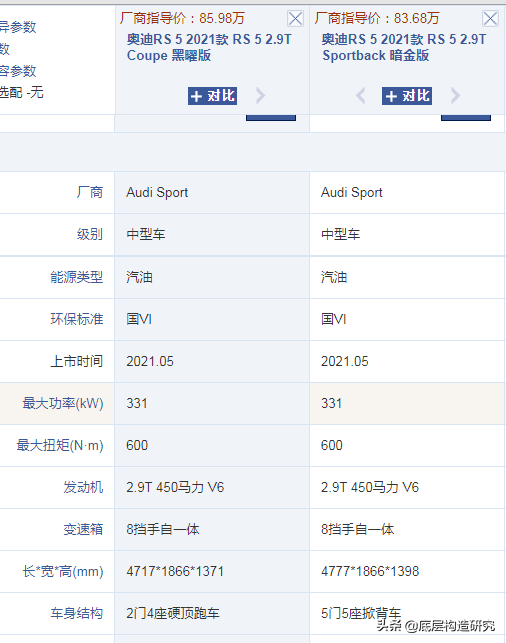The image size is (506, 643).
Task: Click blue button below Sportback column header
Action: click(466, 118)
